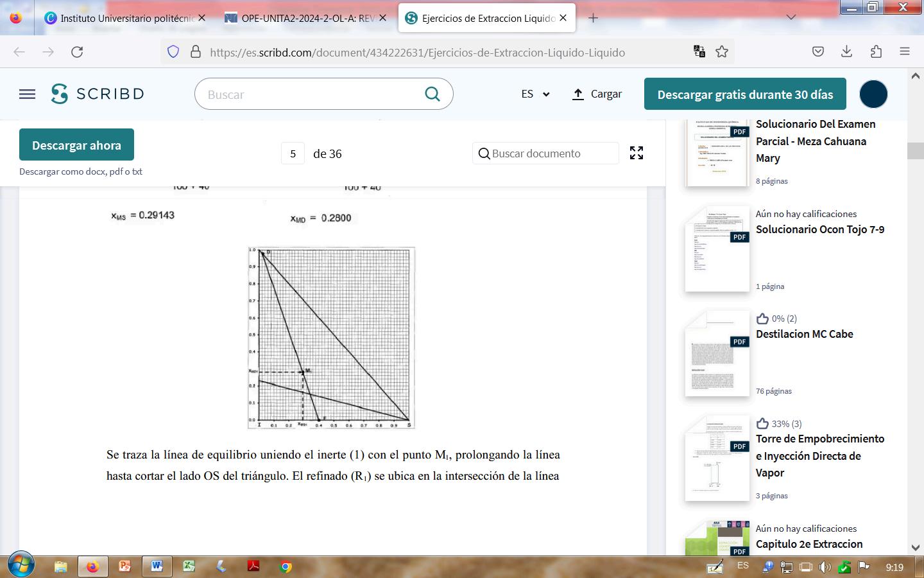The width and height of the screenshot is (924, 578).
Task: Click the triangular extraction diagram image
Action: 332,338
